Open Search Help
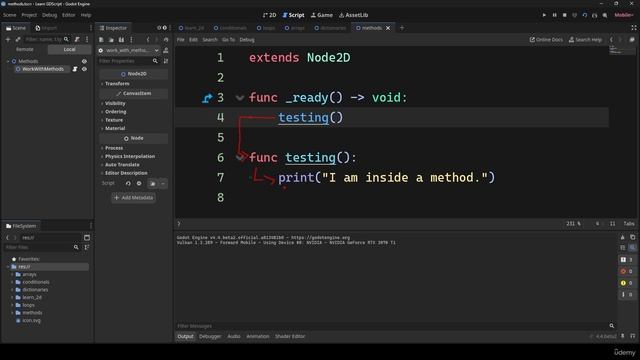Image resolution: width=640 pixels, height=360 pixels. point(585,40)
